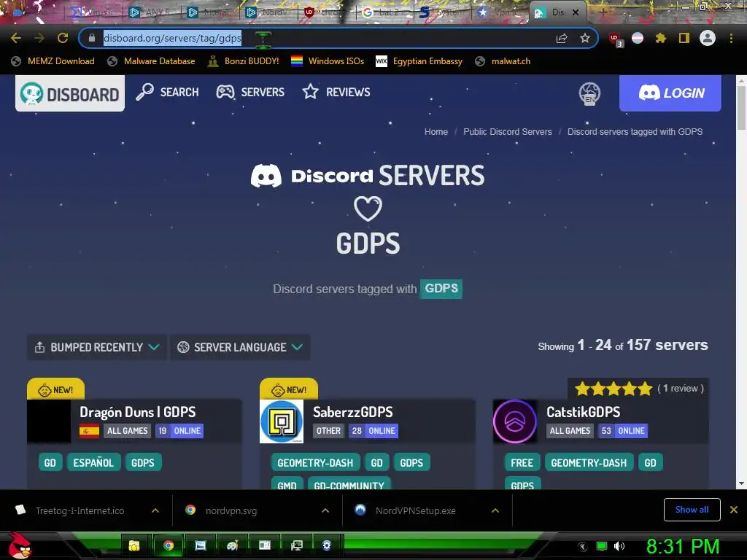Click the Discord logo on LOGIN button
747x560 pixels.
coord(649,93)
